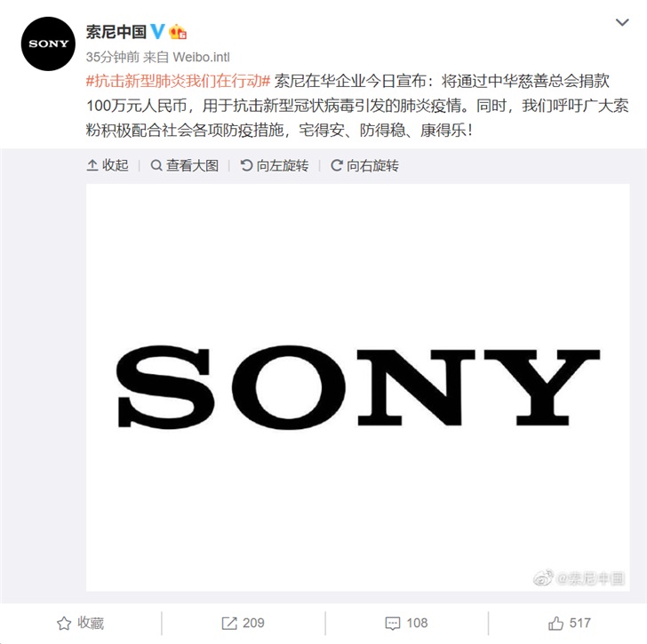Click the large SONY logo image

(358, 387)
